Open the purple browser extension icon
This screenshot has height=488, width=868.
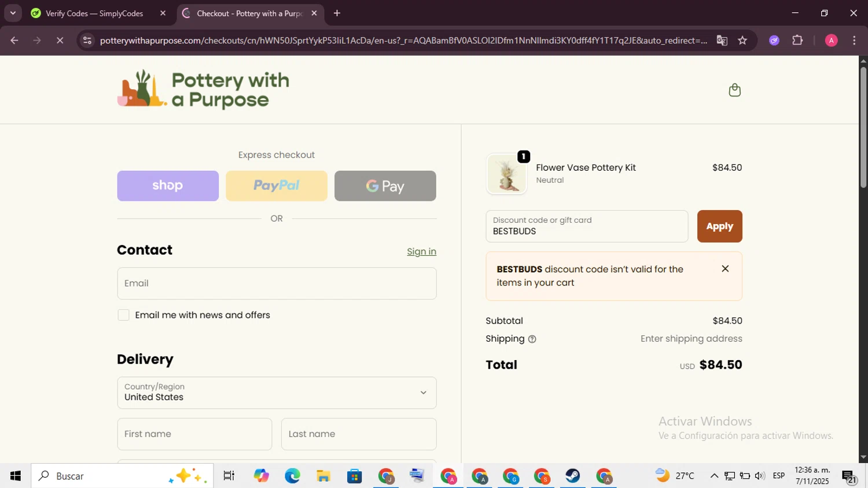click(x=774, y=41)
